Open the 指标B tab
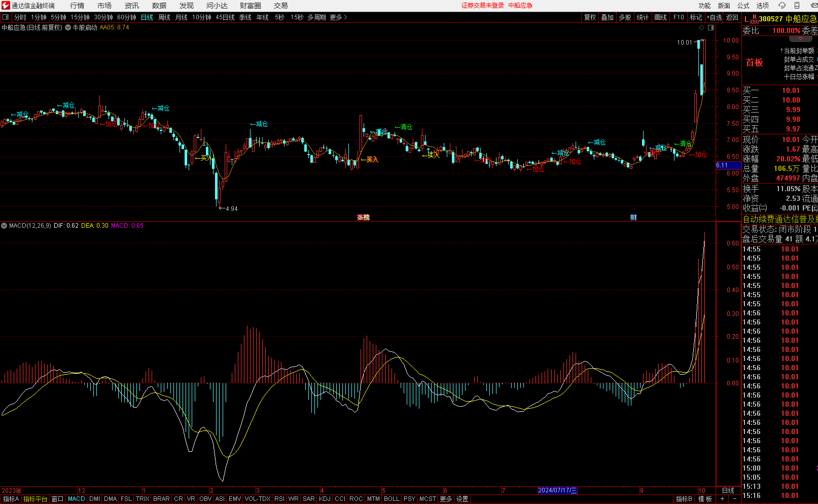Screen dimensions: 818x504 click(x=684, y=499)
